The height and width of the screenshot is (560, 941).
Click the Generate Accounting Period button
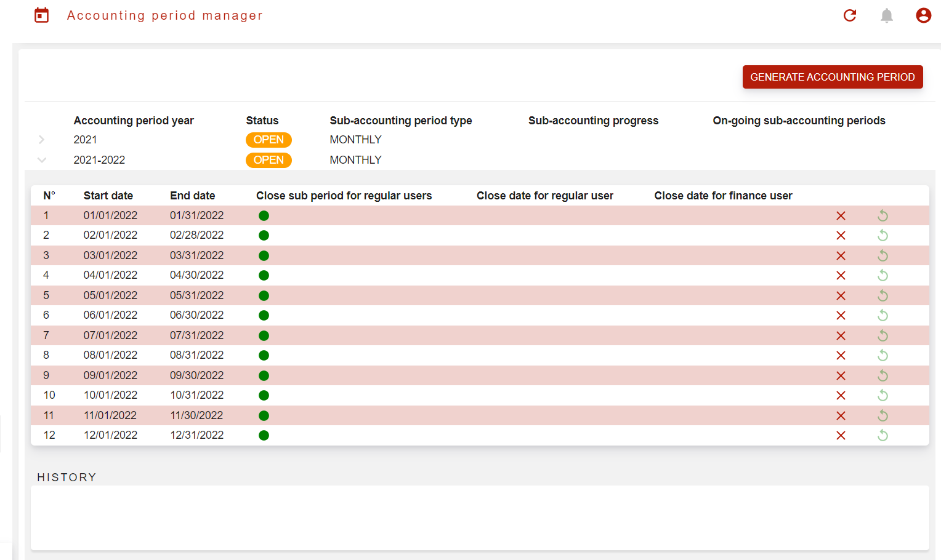click(x=832, y=77)
